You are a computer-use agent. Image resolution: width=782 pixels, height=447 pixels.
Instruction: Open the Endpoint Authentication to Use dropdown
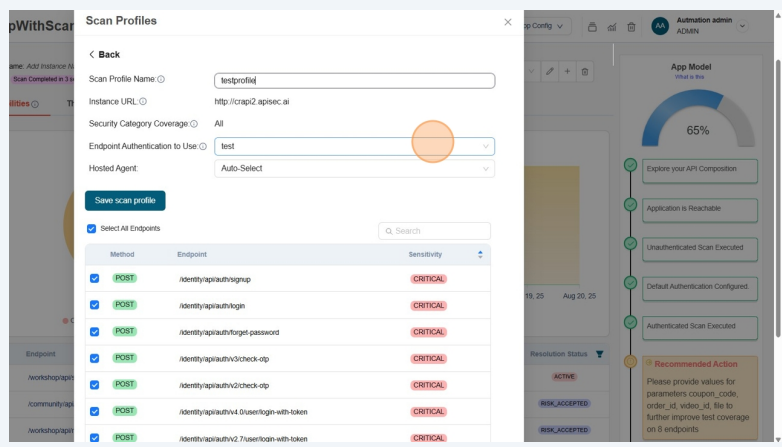354,146
